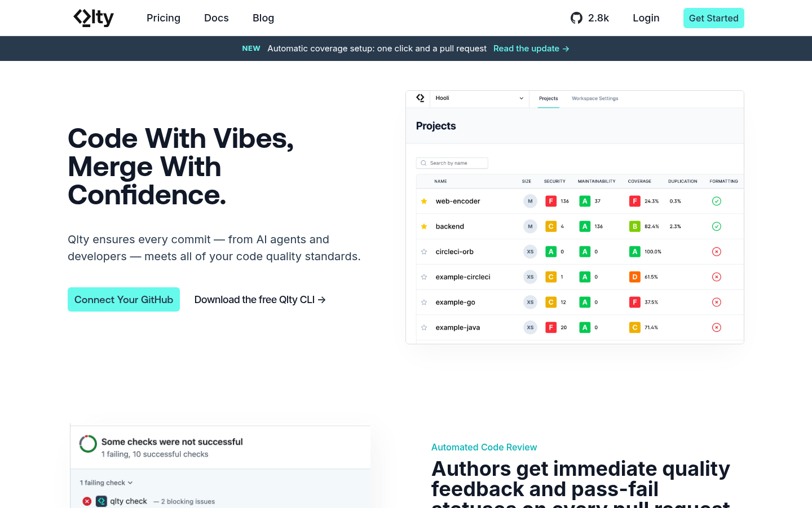This screenshot has height=508, width=812.
Task: Click the green B coverage grade for backend
Action: click(x=635, y=226)
